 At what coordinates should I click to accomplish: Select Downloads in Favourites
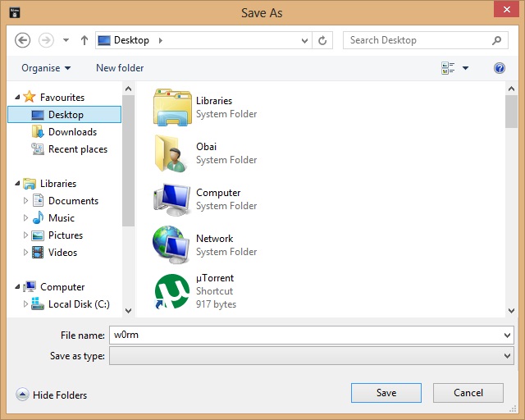(73, 132)
